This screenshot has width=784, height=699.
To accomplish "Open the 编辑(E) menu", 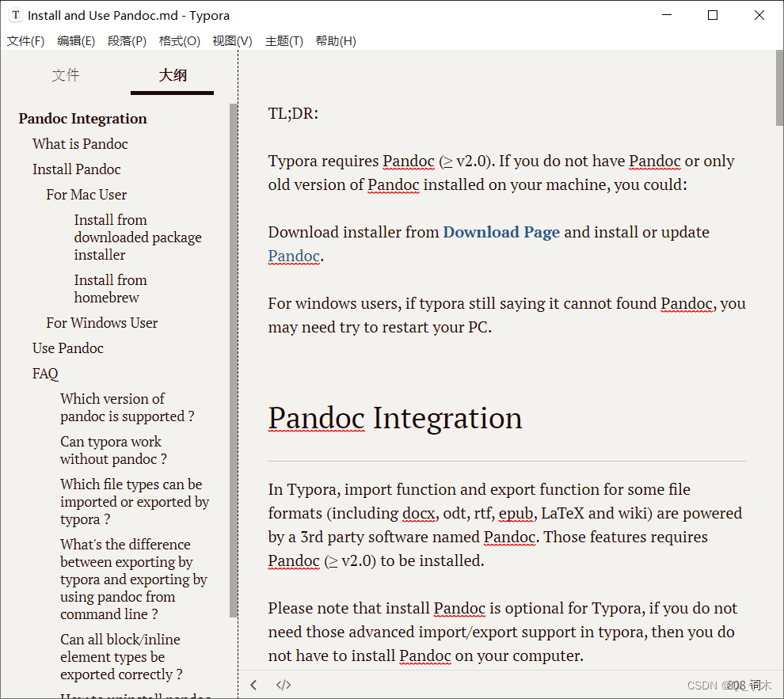I will click(76, 41).
